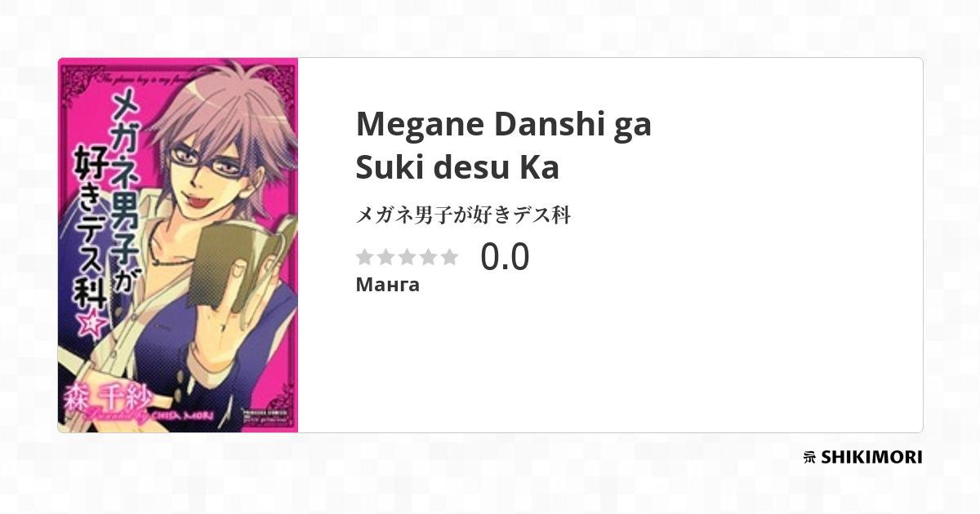The image size is (980, 514).
Task: Click the Japanese title メガネ男子が好きデス科
Action: point(463,215)
